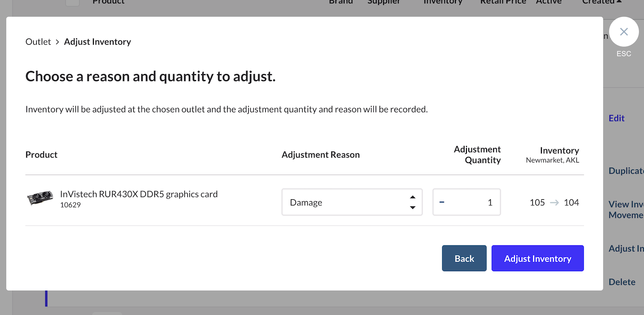Toggle the select-all products checkbox
Viewport: 644px width, 315px height.
72,2
